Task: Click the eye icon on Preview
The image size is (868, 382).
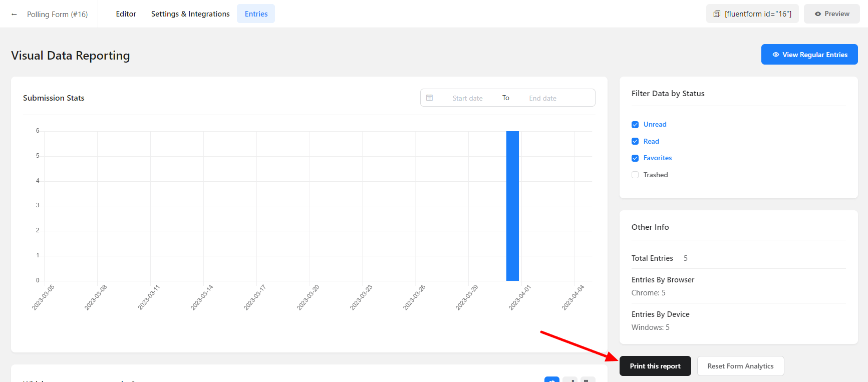Action: tap(818, 14)
